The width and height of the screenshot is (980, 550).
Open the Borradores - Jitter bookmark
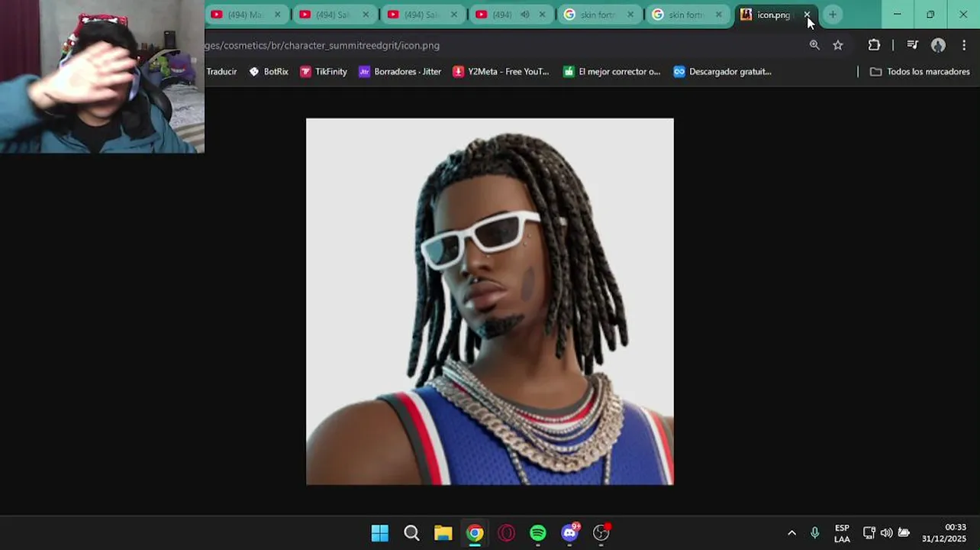tap(400, 72)
